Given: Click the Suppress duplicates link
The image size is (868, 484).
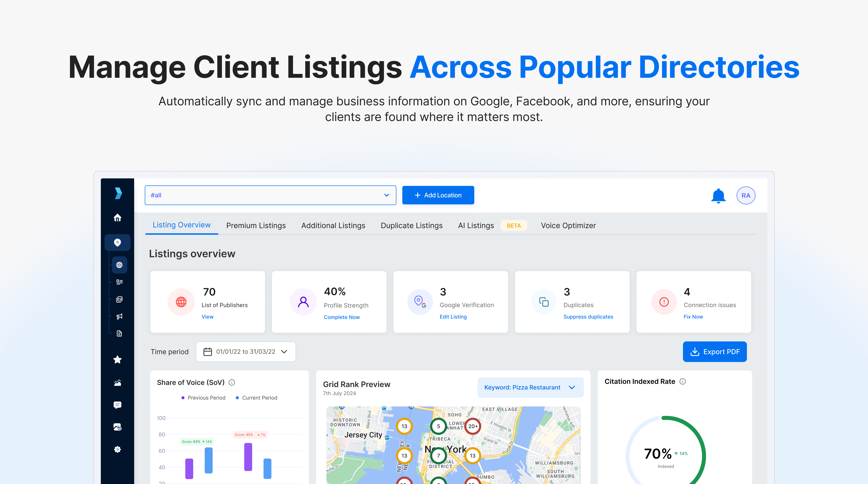Looking at the screenshot, I should (x=588, y=317).
